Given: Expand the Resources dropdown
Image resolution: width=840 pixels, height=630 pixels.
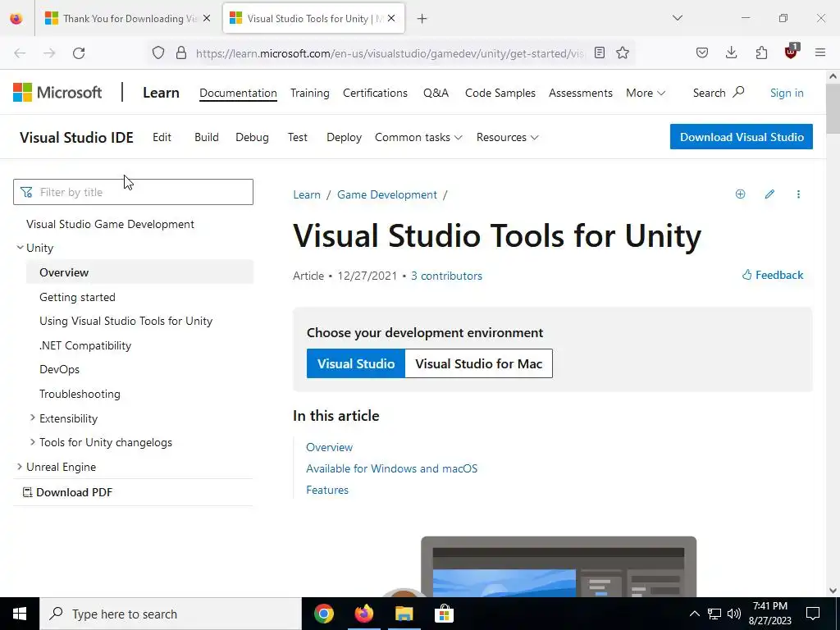Looking at the screenshot, I should 507,137.
